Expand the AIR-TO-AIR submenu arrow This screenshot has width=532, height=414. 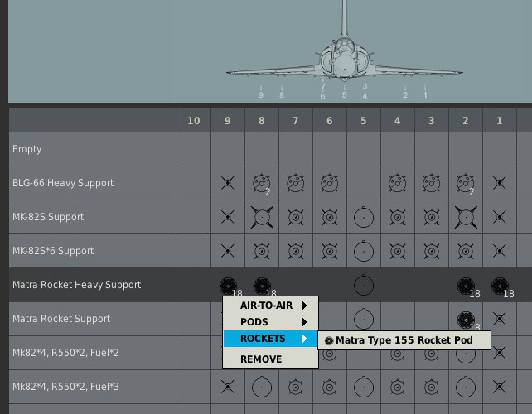[304, 306]
